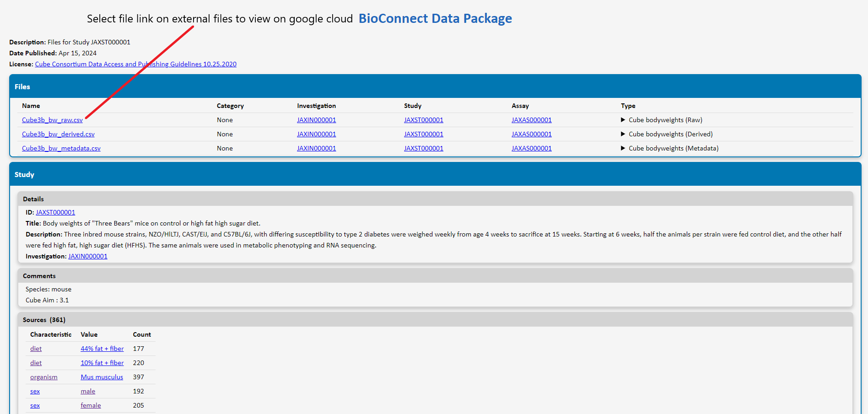The width and height of the screenshot is (868, 414).
Task: Select the female value link in Sources
Action: pyautogui.click(x=90, y=405)
